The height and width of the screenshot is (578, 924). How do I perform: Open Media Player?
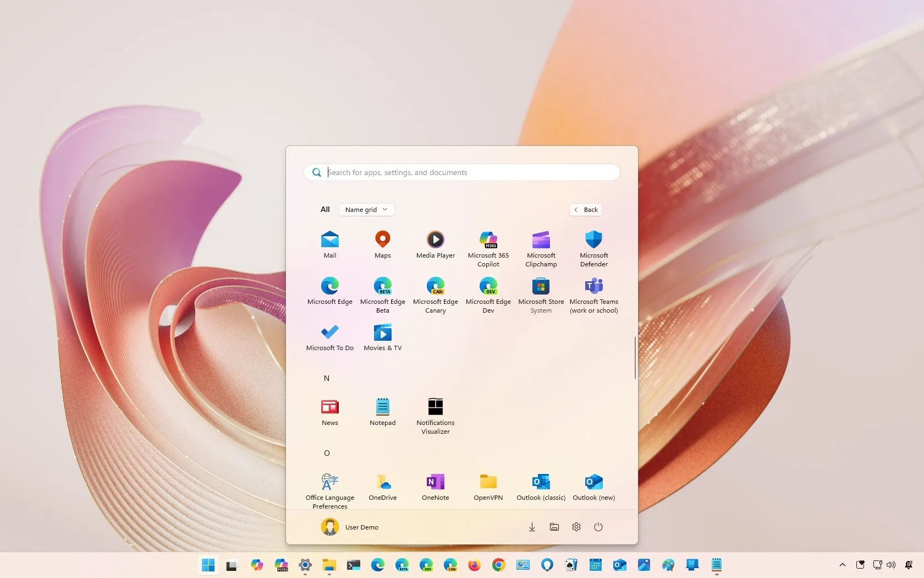pyautogui.click(x=435, y=244)
